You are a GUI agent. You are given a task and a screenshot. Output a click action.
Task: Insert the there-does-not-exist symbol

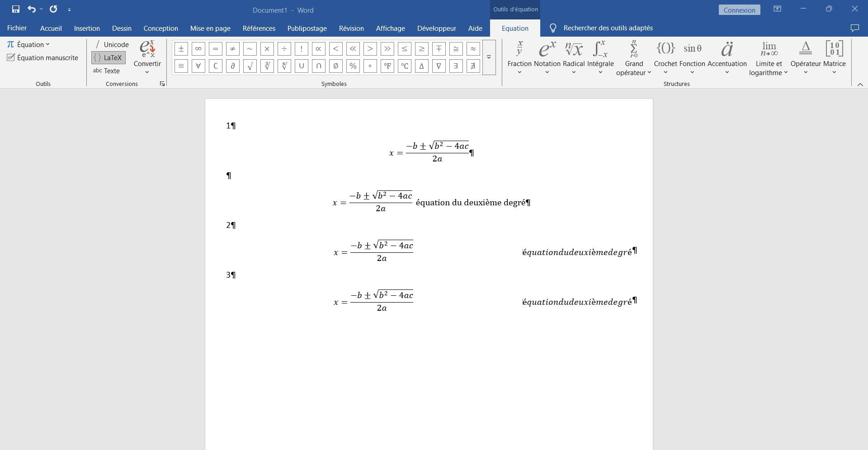tap(473, 66)
